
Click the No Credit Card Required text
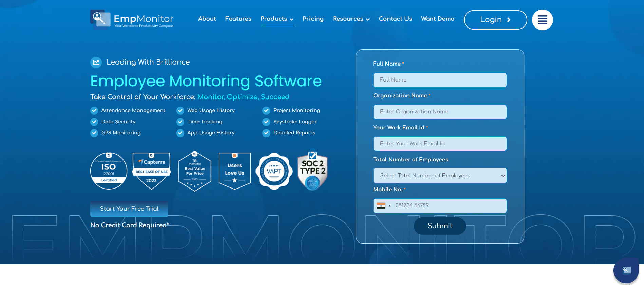pos(130,225)
